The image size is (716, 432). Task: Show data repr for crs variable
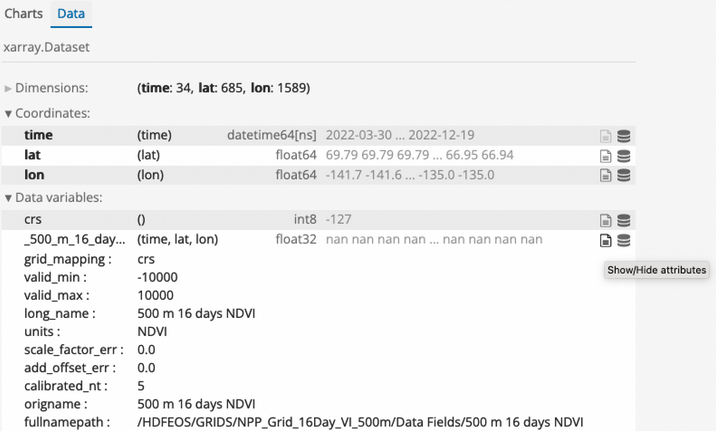pos(624,221)
